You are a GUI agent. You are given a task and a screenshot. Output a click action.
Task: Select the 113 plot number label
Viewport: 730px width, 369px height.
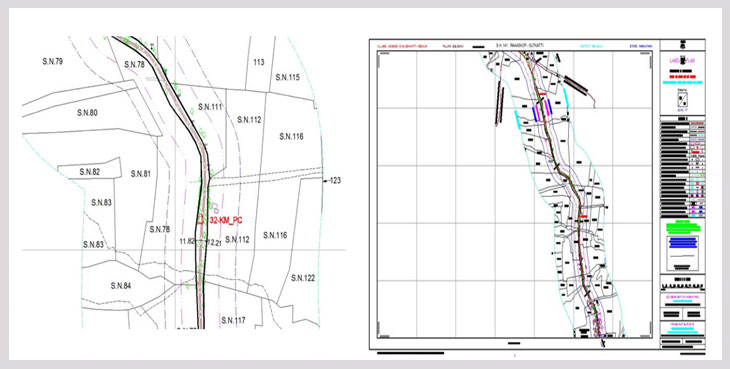click(x=259, y=62)
